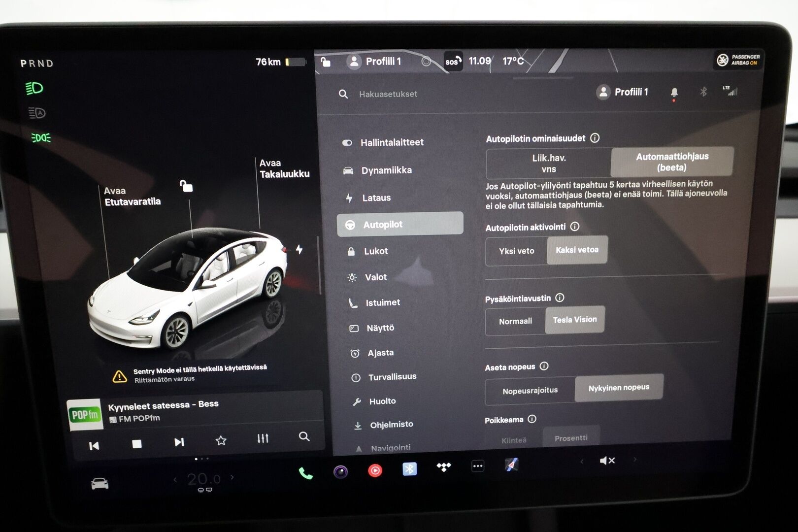
Task: Unmute the volume speaker icon
Action: (607, 461)
